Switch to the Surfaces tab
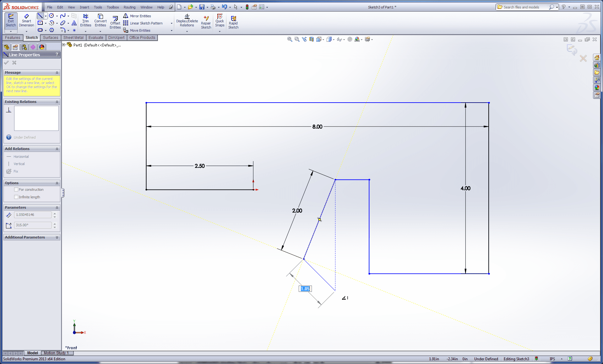603x364 pixels. click(x=50, y=38)
